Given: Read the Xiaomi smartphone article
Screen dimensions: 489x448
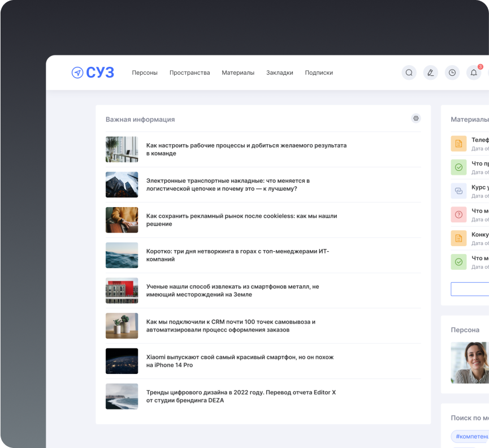Looking at the screenshot, I should [x=240, y=361].
